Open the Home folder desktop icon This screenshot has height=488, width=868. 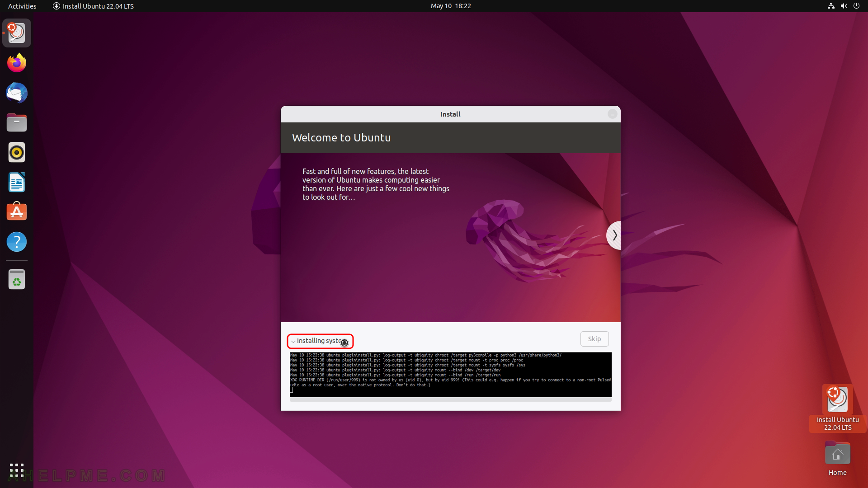[x=838, y=459]
